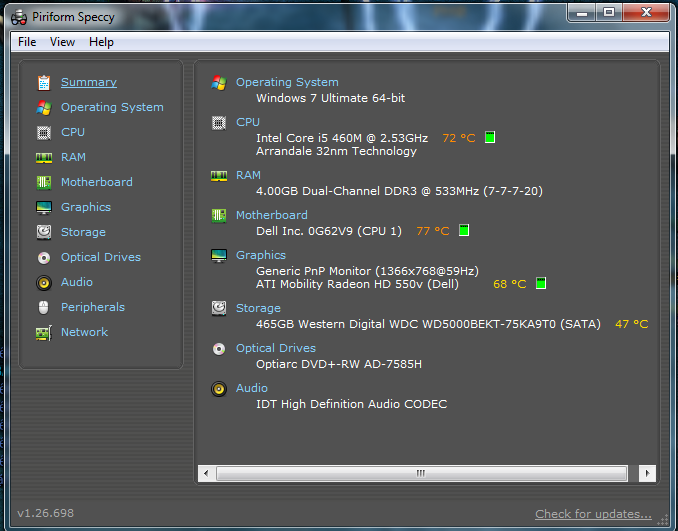678x531 pixels.
Task: Select Summary in the sidebar
Action: tap(89, 82)
